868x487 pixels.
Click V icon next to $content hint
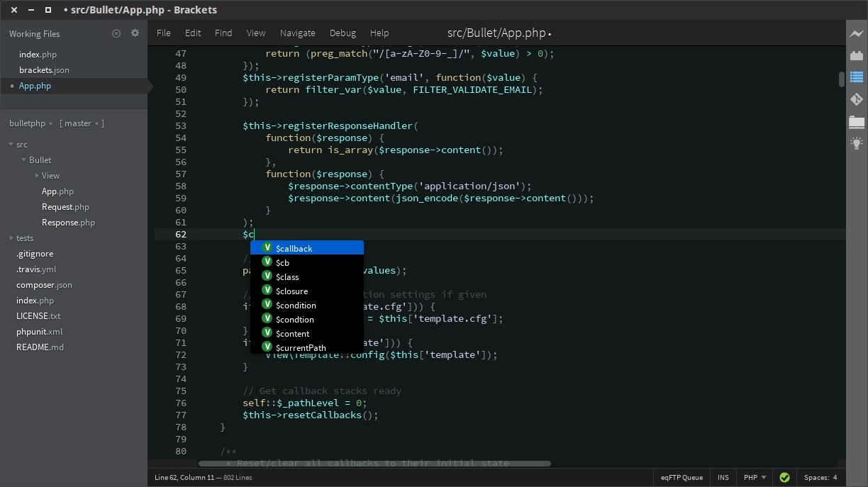coord(267,332)
